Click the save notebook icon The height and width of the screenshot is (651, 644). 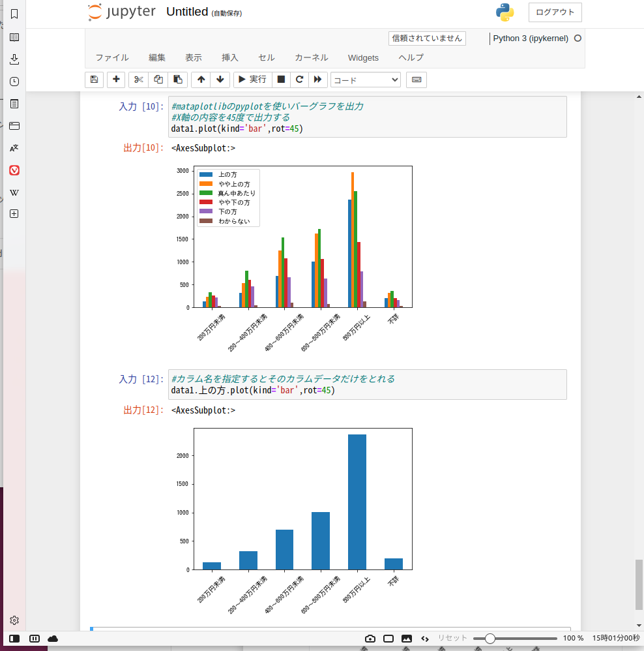94,80
